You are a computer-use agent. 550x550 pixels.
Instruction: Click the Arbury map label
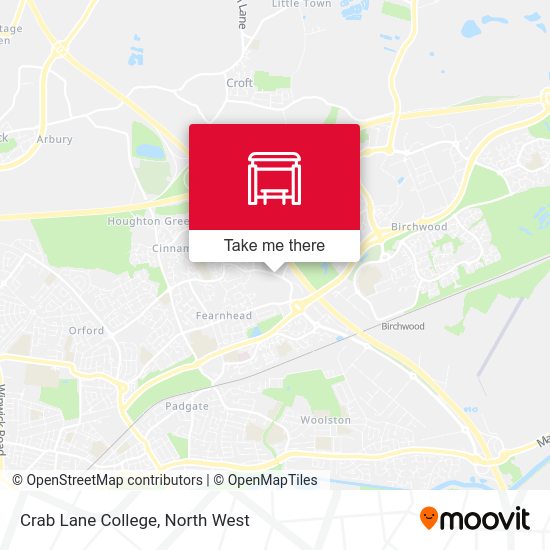click(54, 139)
